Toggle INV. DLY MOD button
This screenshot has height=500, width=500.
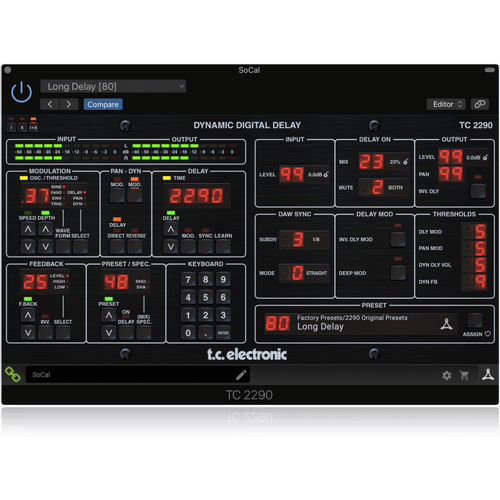398,239
